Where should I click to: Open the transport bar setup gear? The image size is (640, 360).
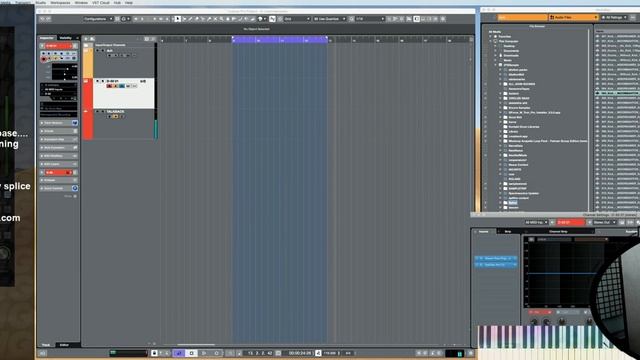click(x=470, y=353)
